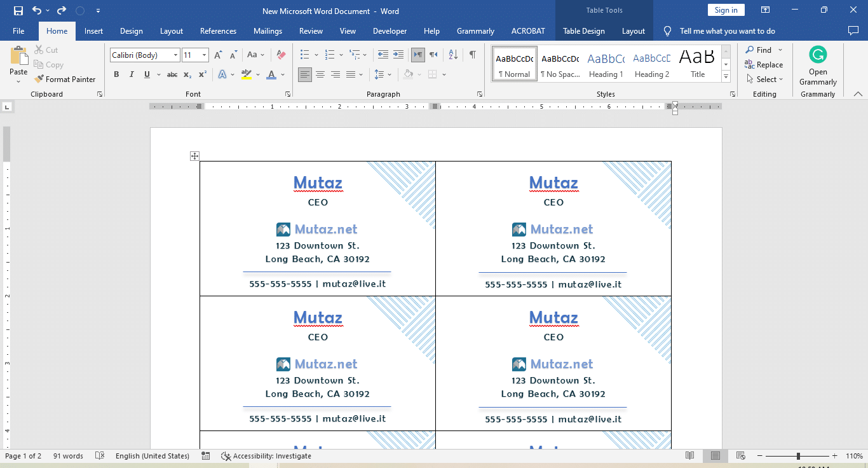Click the Tell me search box
This screenshot has height=468, width=868.
(x=727, y=31)
